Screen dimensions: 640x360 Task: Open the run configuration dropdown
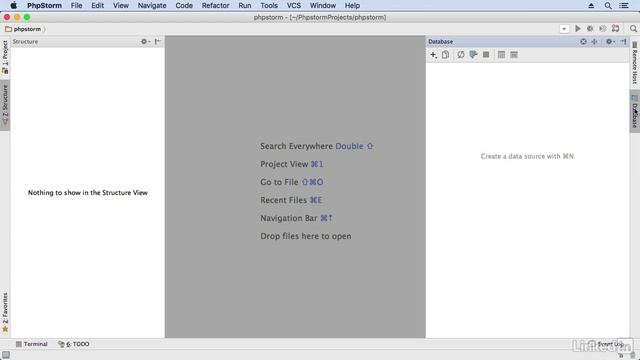(564, 29)
